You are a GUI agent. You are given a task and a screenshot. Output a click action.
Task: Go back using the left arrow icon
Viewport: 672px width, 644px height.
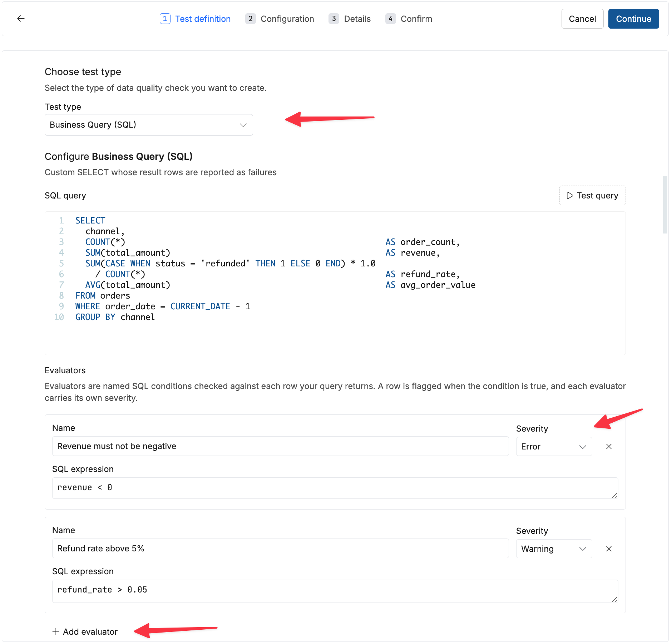pyautogui.click(x=21, y=19)
